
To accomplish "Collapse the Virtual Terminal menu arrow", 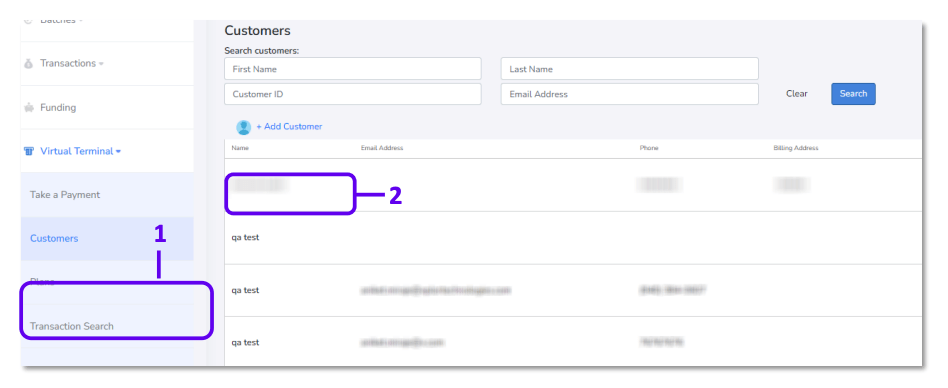I will 118,152.
